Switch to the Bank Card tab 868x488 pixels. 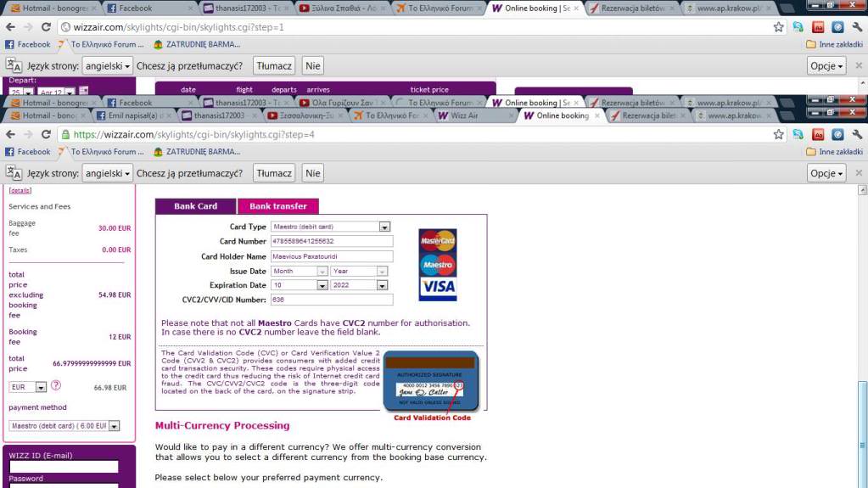coord(195,206)
